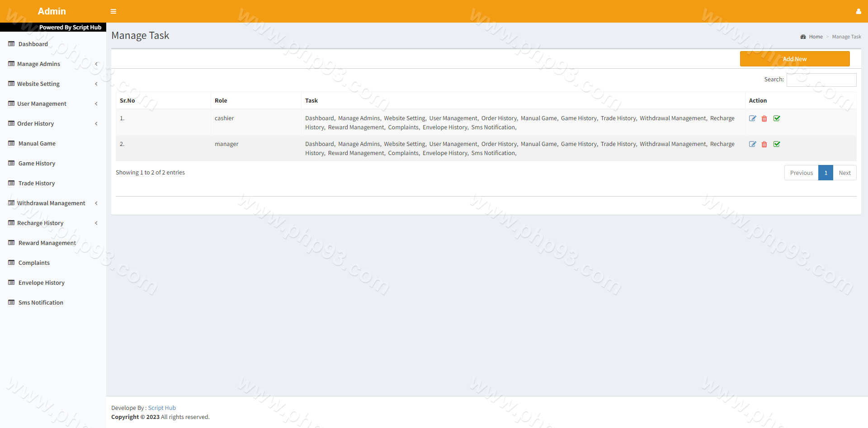Focus the Search input field
Screen dimensions: 868x428
pos(821,80)
